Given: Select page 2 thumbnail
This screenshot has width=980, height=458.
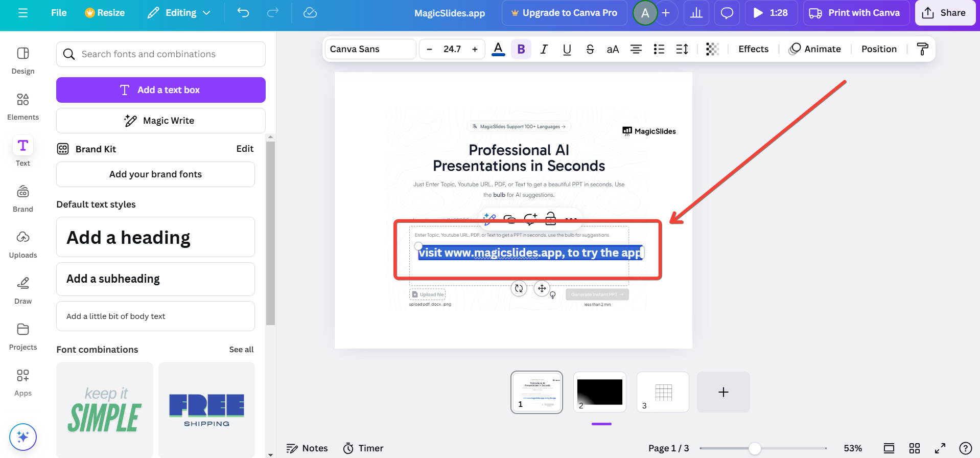Looking at the screenshot, I should pyautogui.click(x=600, y=392).
